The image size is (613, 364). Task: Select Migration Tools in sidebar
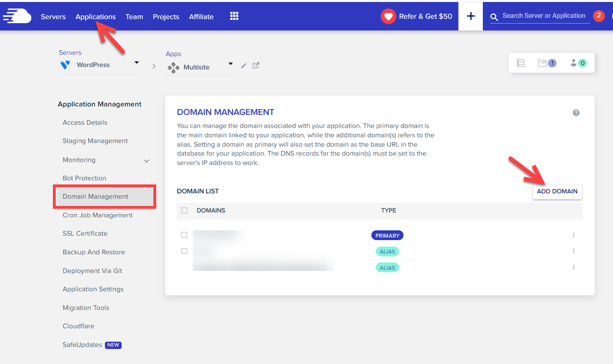pyautogui.click(x=86, y=308)
